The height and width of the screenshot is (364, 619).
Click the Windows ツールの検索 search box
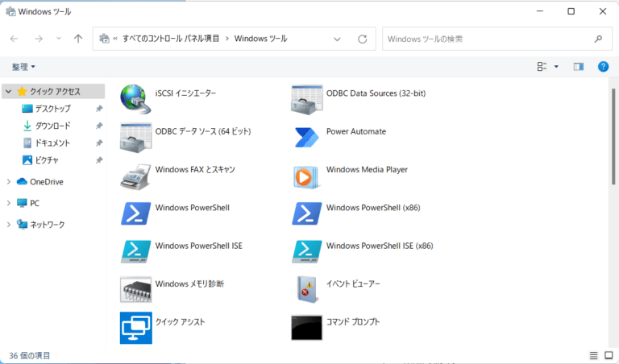tap(497, 39)
